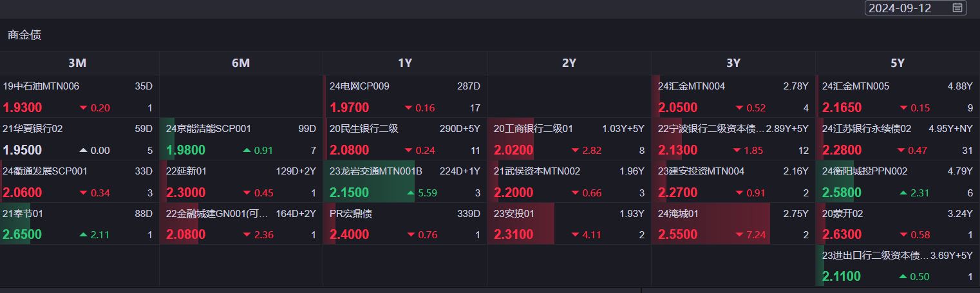Click yield value 2.0500
This screenshot has width=980, height=293.
pos(677,108)
